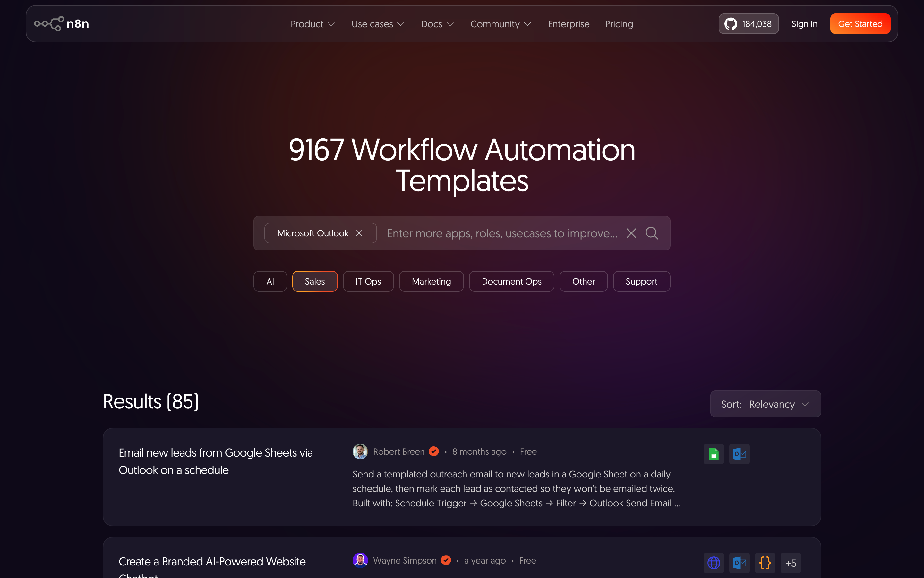924x578 pixels.
Task: Click the Get Started button
Action: click(860, 24)
